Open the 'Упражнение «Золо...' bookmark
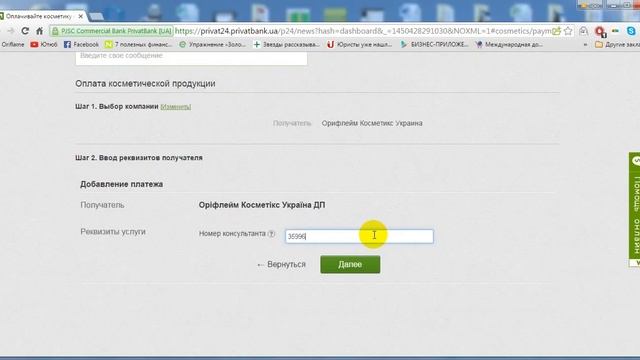Screen dimensions: 640x360 pyautogui.click(x=212, y=44)
